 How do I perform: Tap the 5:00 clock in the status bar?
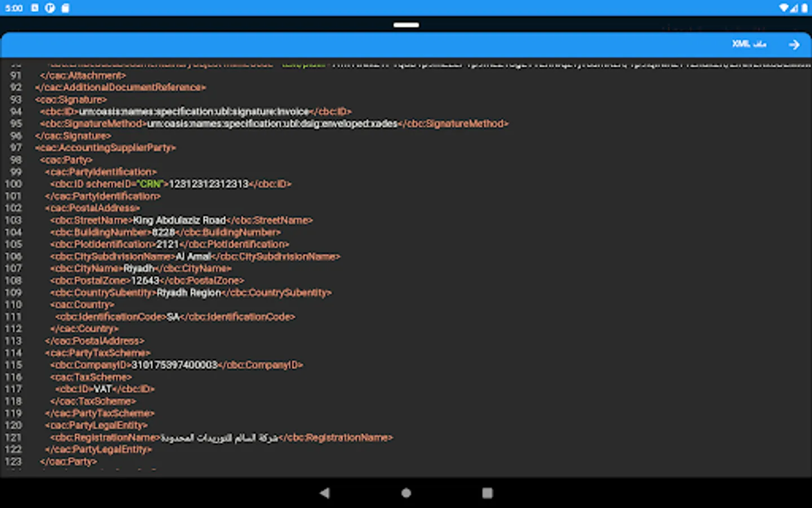click(x=14, y=8)
